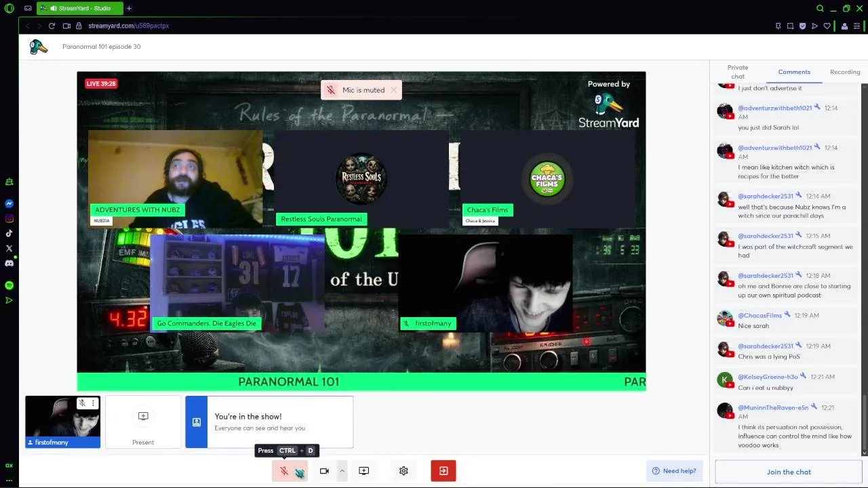This screenshot has width=868, height=488.
Task: Click the camera permission icon in address bar
Action: coord(66,26)
